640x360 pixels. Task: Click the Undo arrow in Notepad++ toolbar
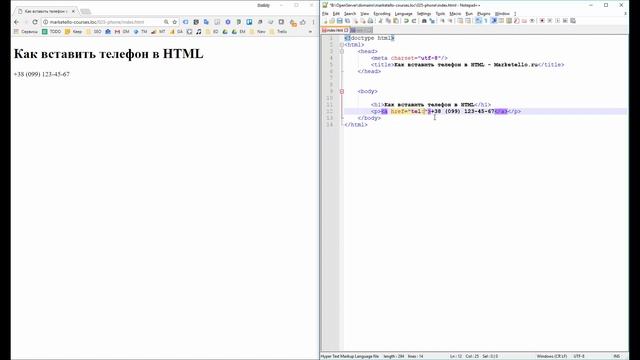coord(406,21)
